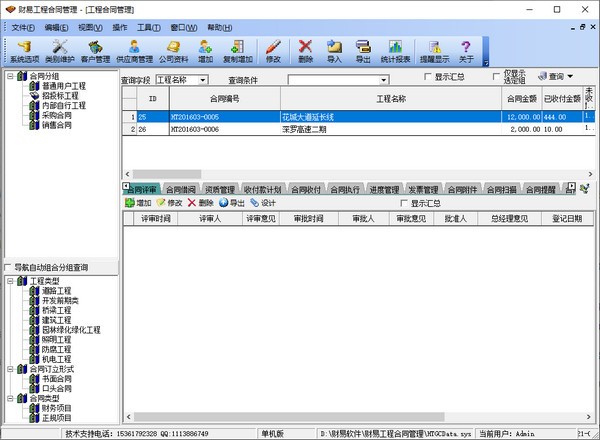This screenshot has width=600, height=440.
Task: Sort by 工程名称 column header
Action: (391, 99)
